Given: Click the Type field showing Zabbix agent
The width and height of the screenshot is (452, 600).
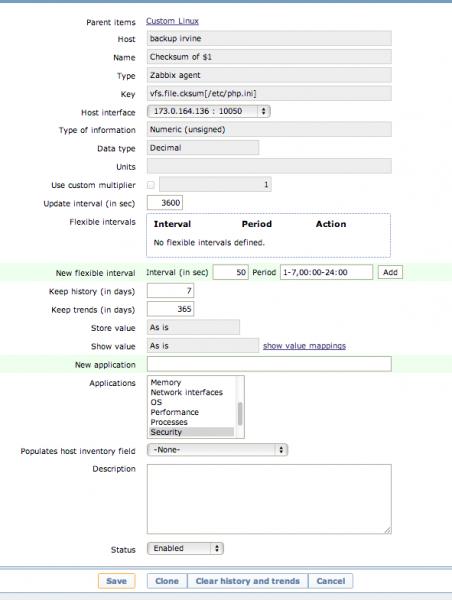Looking at the screenshot, I should tap(269, 75).
